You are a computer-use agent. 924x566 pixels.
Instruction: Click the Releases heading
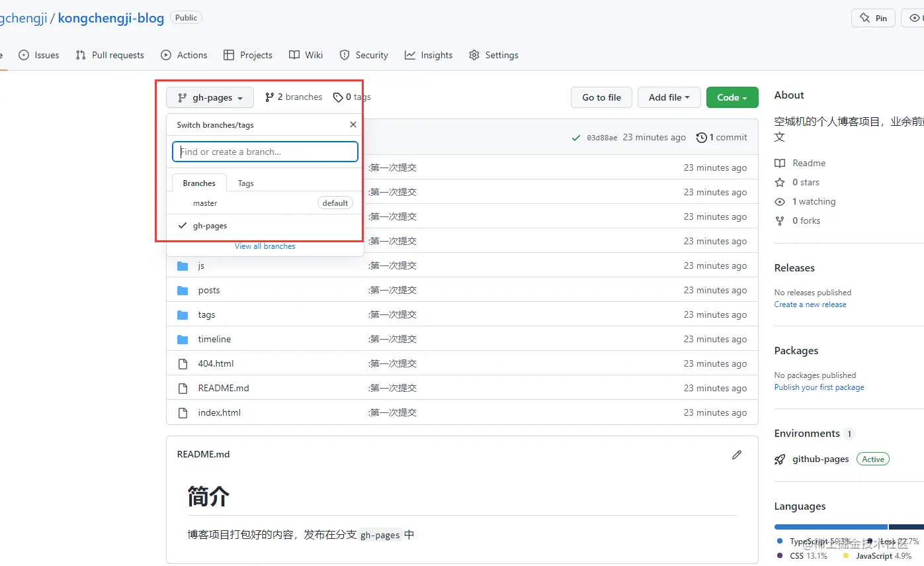point(794,268)
